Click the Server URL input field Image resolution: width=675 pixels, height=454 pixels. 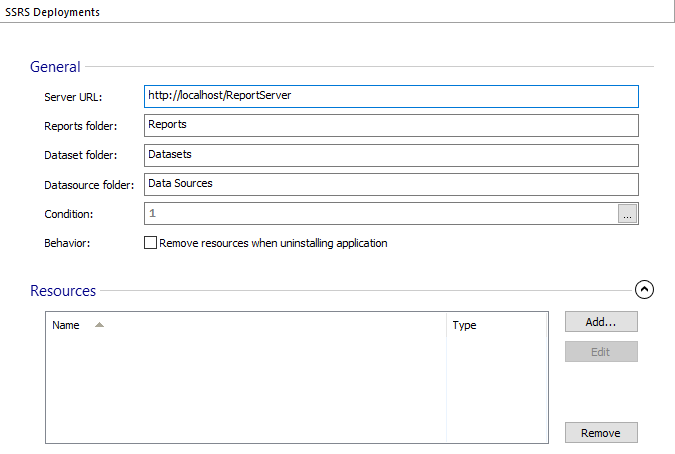[391, 96]
